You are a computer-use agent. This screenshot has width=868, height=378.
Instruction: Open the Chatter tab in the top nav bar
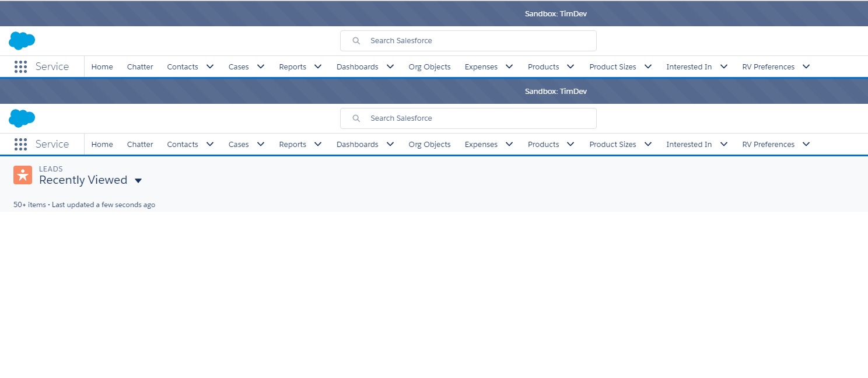tap(140, 66)
